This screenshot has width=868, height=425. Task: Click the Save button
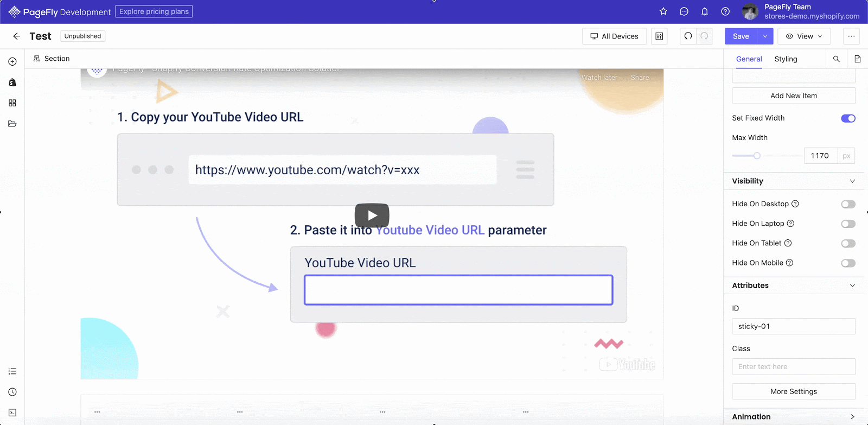pyautogui.click(x=741, y=36)
